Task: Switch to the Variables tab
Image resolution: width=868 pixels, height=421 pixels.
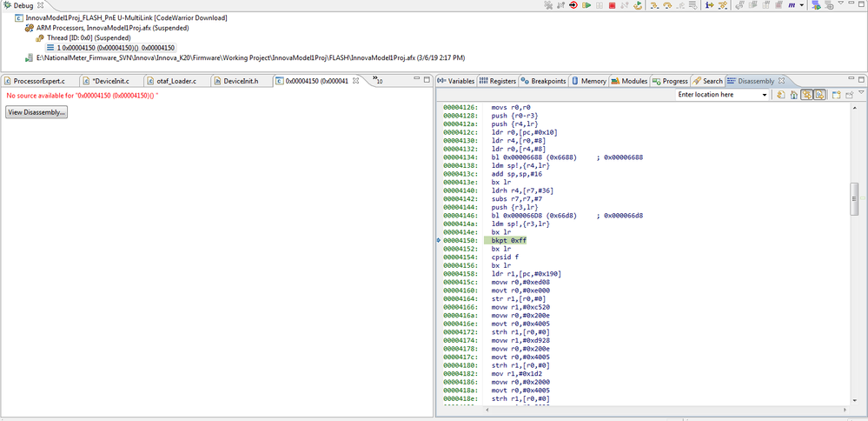Action: click(x=455, y=81)
